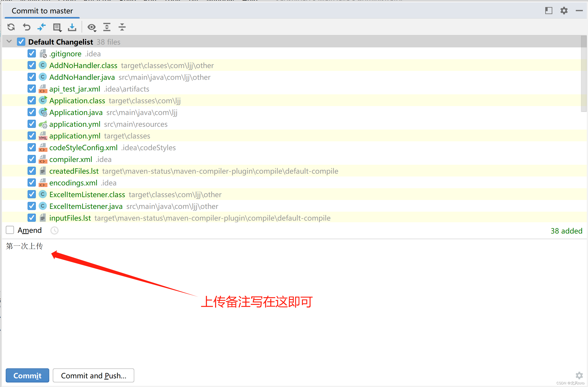Uncheck the Application.class checkbox

pos(32,100)
